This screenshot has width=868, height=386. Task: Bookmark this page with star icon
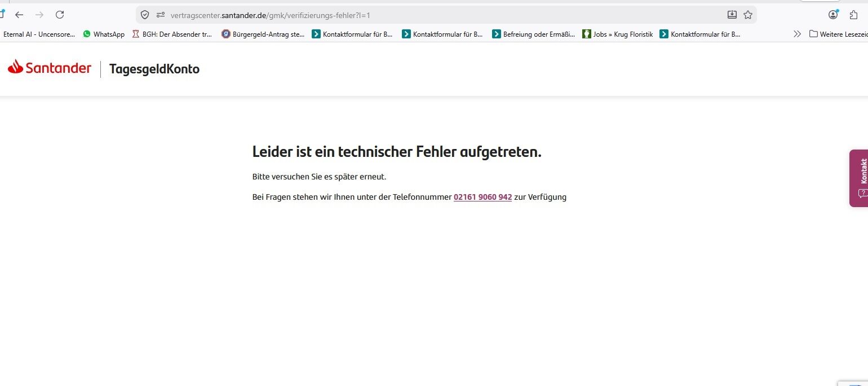tap(748, 15)
